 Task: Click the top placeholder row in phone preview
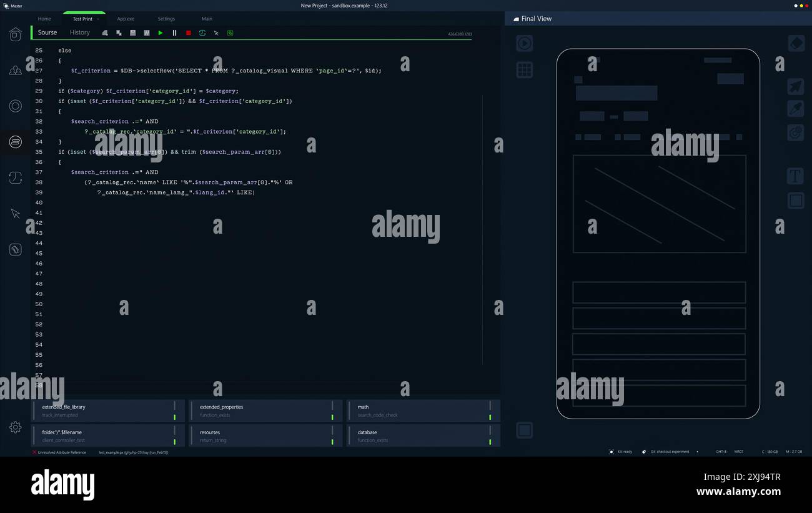[x=659, y=292]
